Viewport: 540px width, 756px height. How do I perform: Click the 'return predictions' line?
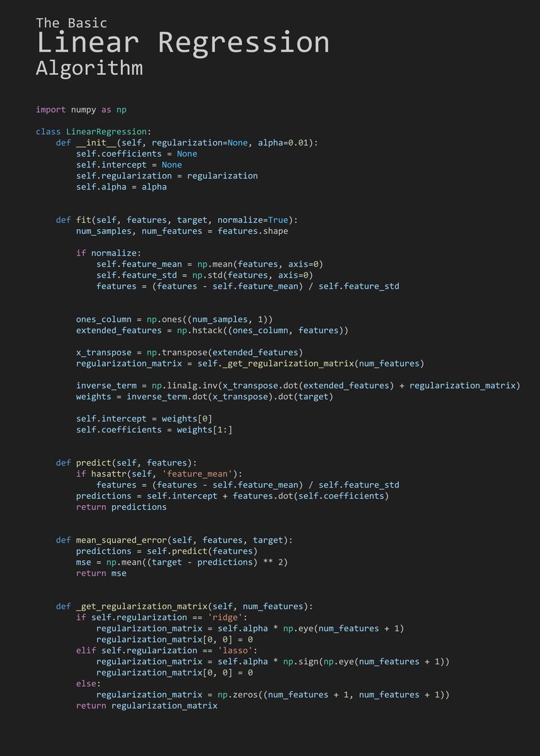pyautogui.click(x=122, y=507)
